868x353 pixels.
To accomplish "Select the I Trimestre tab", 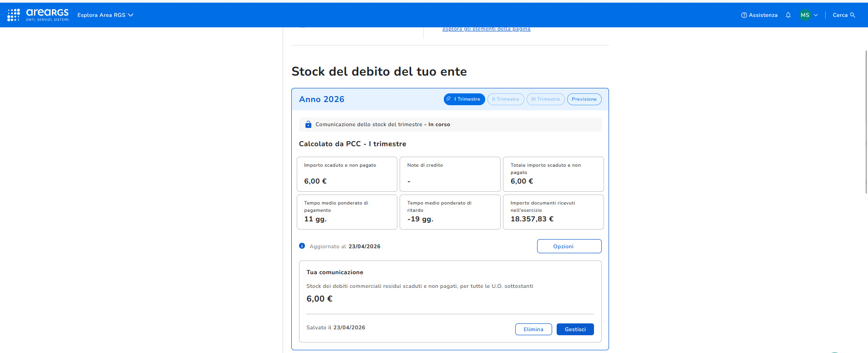I will pos(464,99).
